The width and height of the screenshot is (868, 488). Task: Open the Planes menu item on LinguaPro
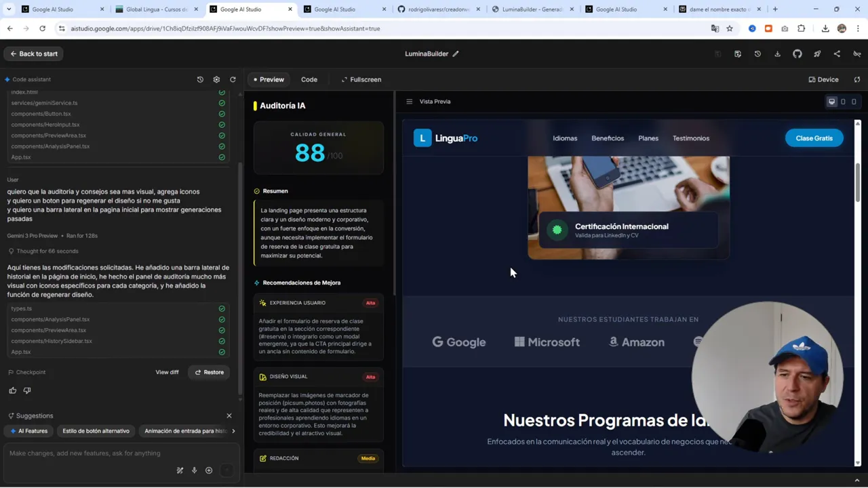coord(648,138)
